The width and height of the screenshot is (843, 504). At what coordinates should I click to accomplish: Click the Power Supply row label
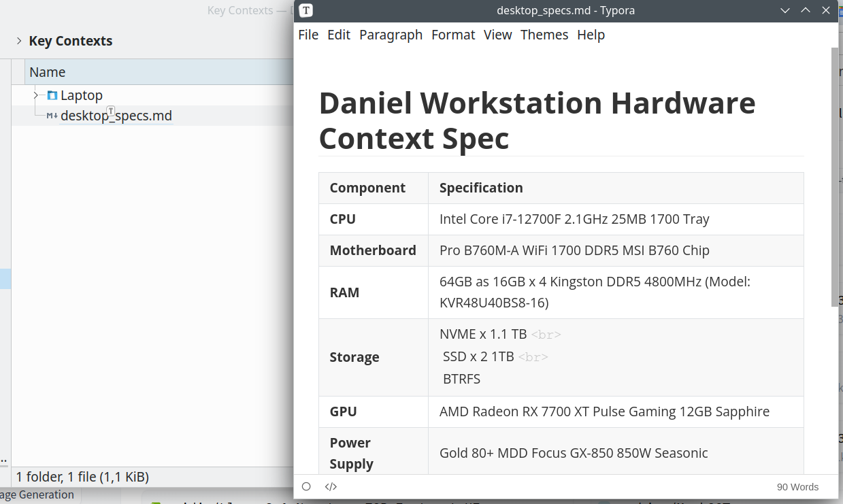[352, 453]
